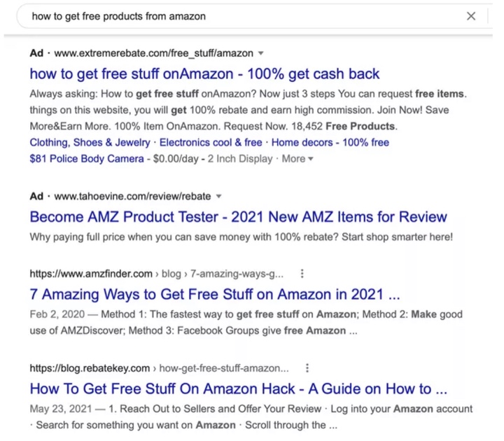Image resolution: width=504 pixels, height=441 pixels.
Task: Click the three-dot menu beside amzfinder.com result
Action: coord(302,273)
